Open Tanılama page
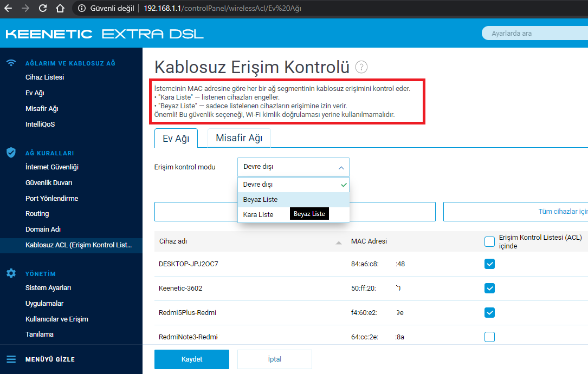The height and width of the screenshot is (374, 588). point(40,334)
